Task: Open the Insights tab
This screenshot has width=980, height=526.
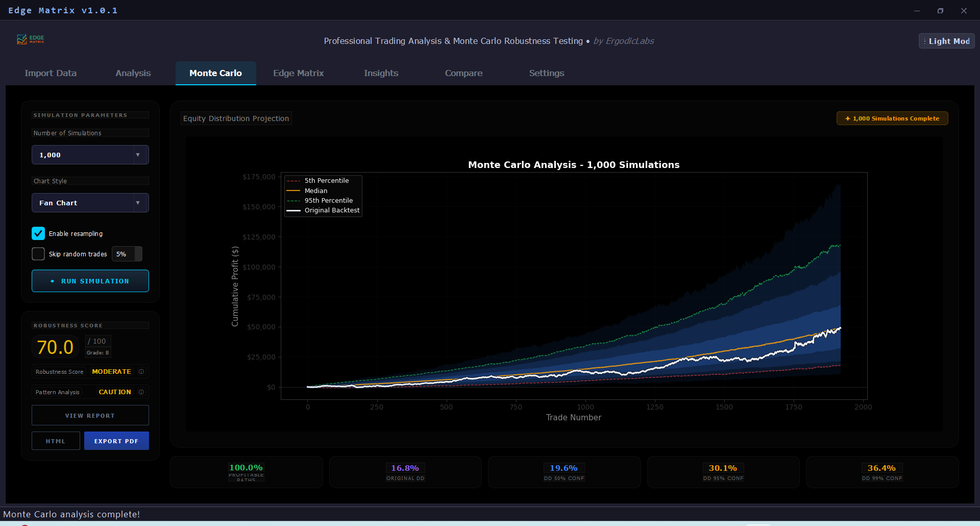Action: pos(381,73)
